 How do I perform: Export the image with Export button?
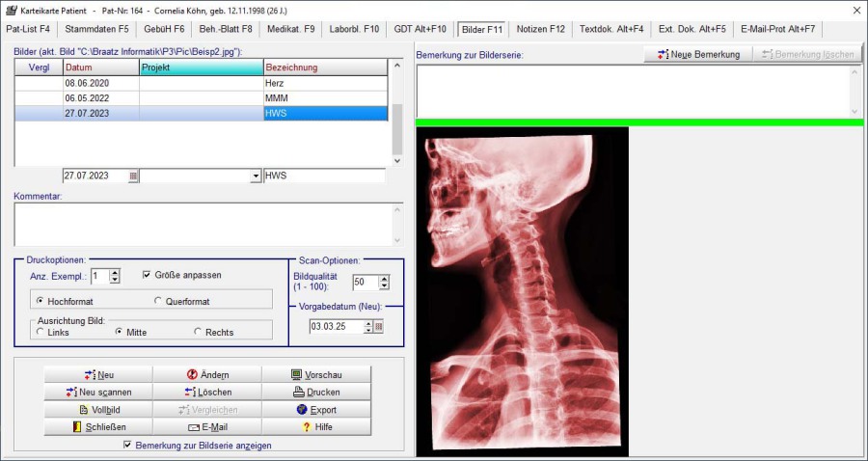click(315, 409)
